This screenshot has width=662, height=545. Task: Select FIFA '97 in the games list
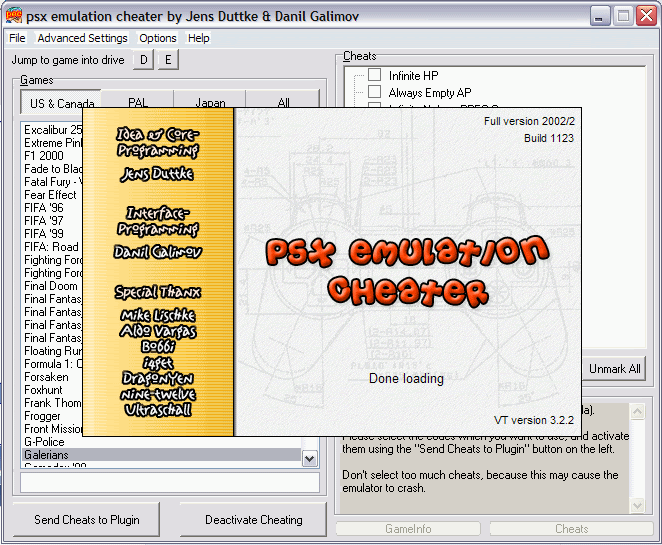[x=43, y=221]
